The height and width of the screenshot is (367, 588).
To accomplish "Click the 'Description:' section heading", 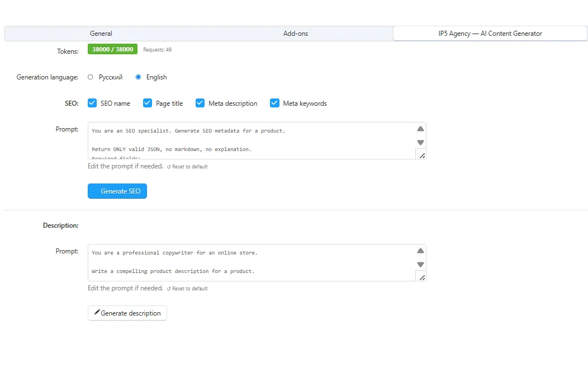I will (61, 225).
